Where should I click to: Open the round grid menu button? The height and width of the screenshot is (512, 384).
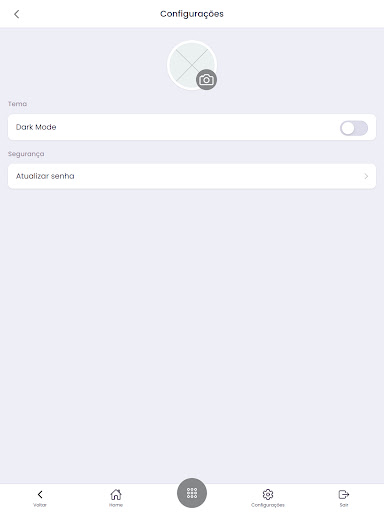click(192, 493)
